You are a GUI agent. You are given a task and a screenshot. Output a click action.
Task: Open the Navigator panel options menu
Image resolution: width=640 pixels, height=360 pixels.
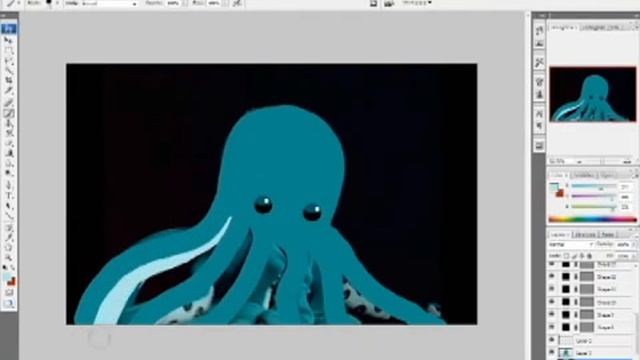pyautogui.click(x=636, y=27)
